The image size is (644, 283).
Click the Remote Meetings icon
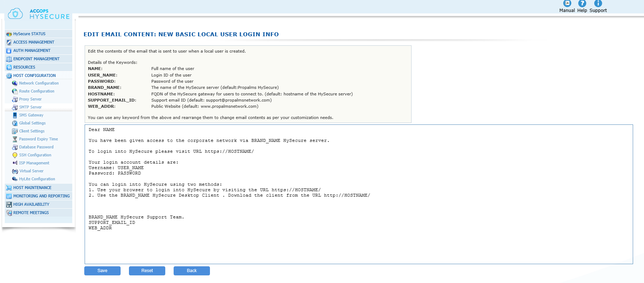9,213
